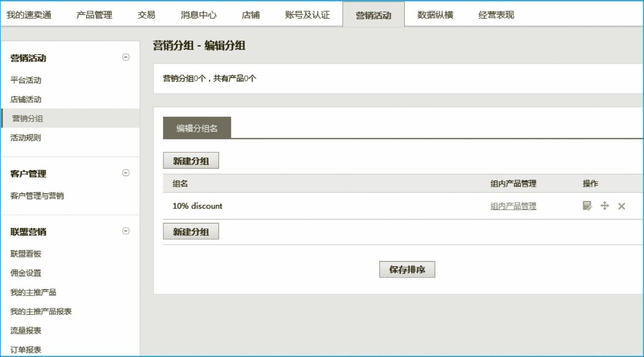Image resolution: width=644 pixels, height=357 pixels.
Task: Collapse the 客户管理 sidebar section
Action: (x=126, y=173)
